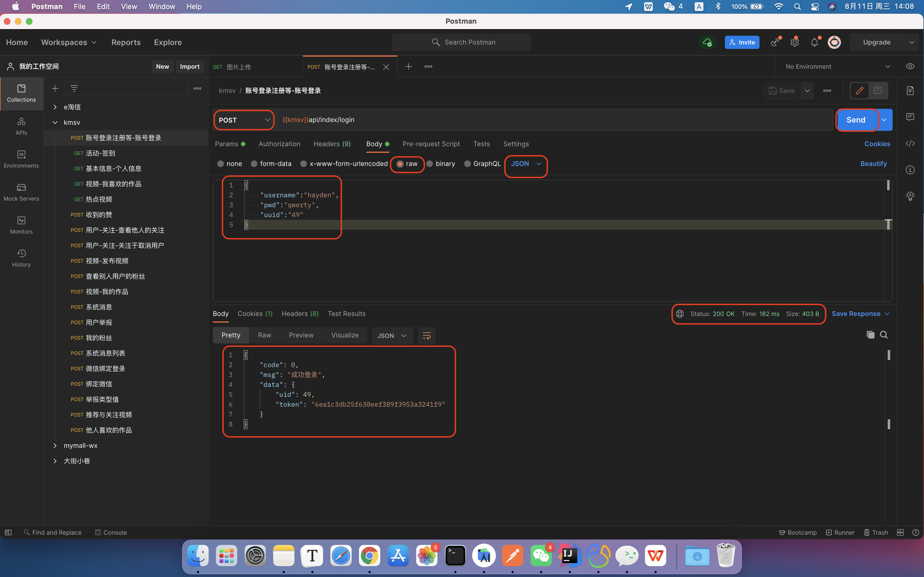The image size is (924, 577).
Task: Copy the response body with copy icon
Action: 870,335
